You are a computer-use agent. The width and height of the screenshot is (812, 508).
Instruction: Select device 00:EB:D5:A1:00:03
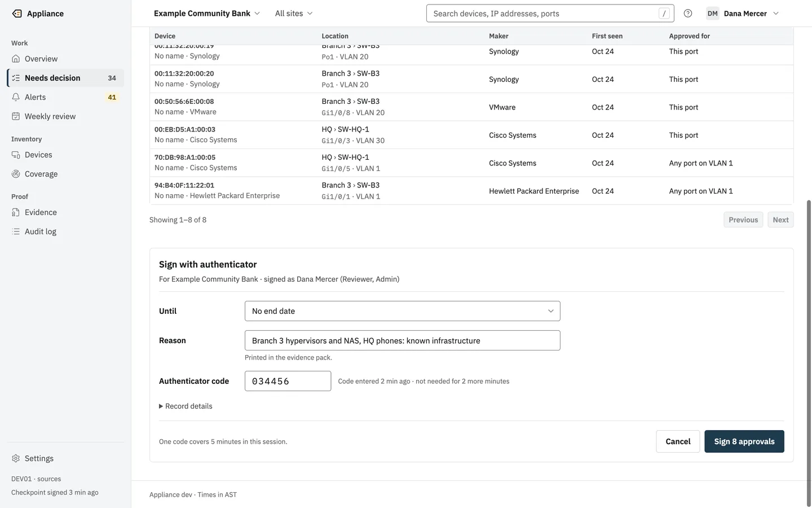click(x=471, y=135)
